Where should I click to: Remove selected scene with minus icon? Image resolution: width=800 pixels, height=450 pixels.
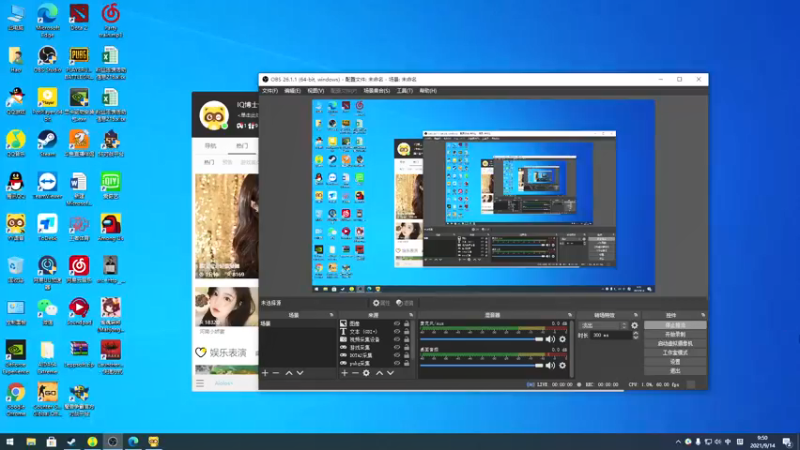276,373
